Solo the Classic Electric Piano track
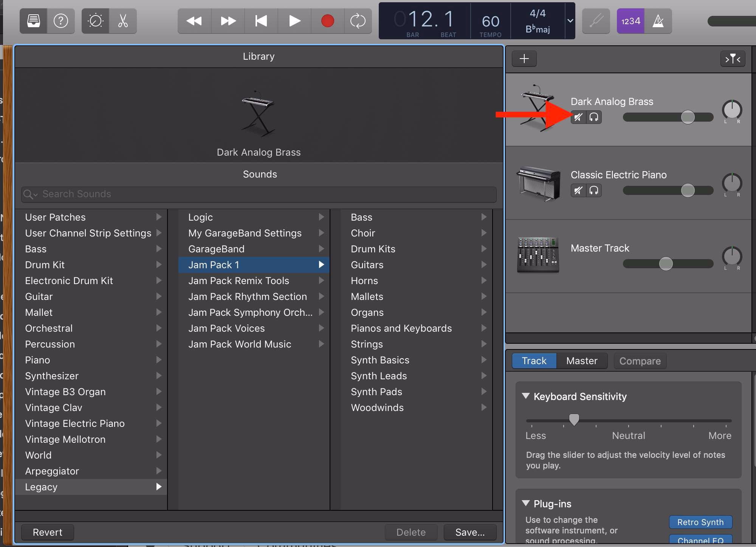Image resolution: width=756 pixels, height=547 pixels. 594,190
